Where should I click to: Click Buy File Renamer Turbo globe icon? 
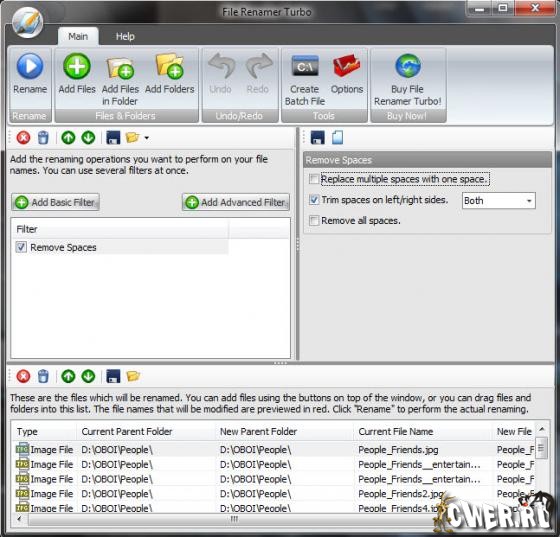[x=408, y=66]
